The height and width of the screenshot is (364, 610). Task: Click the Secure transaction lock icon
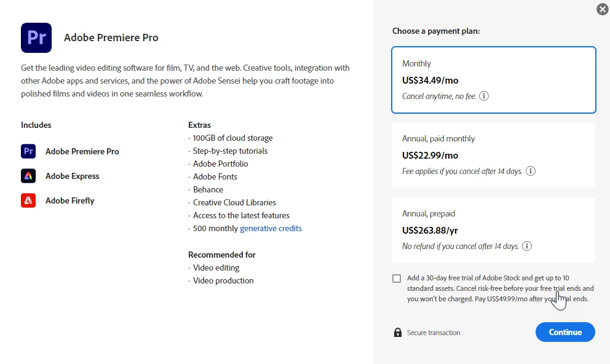click(x=397, y=333)
